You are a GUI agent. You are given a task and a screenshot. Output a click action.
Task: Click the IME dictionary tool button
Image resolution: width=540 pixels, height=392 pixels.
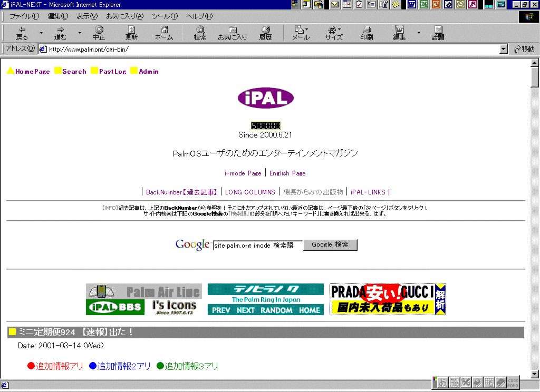click(x=501, y=383)
